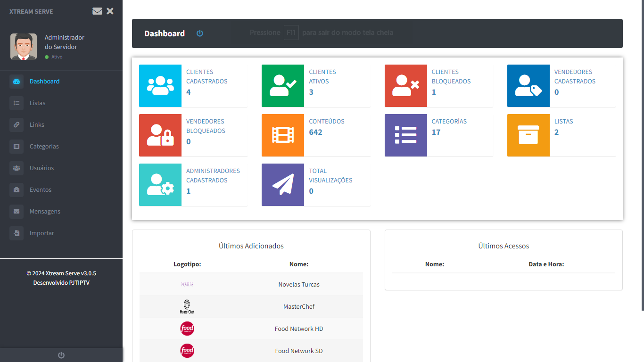Click the power icon next to Dashboard title
This screenshot has width=644, height=362.
pos(200,33)
